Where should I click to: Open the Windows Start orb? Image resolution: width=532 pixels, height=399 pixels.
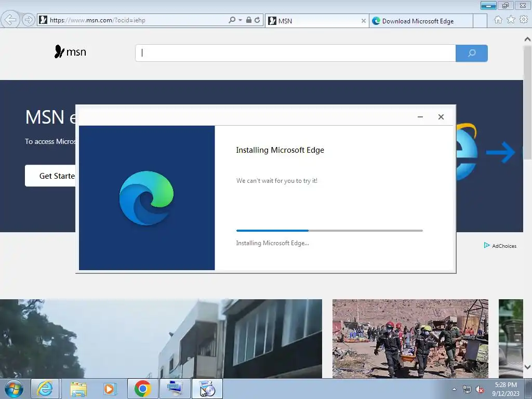(x=14, y=389)
